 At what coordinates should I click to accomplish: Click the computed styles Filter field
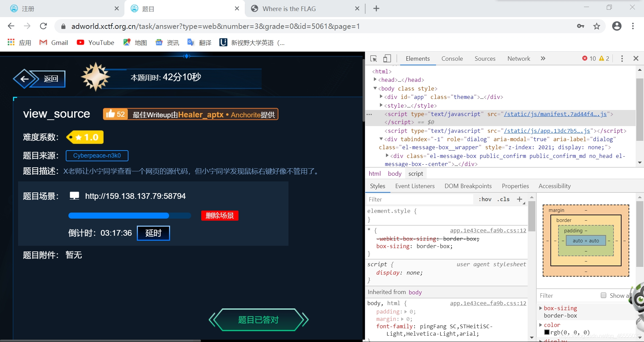coord(567,295)
